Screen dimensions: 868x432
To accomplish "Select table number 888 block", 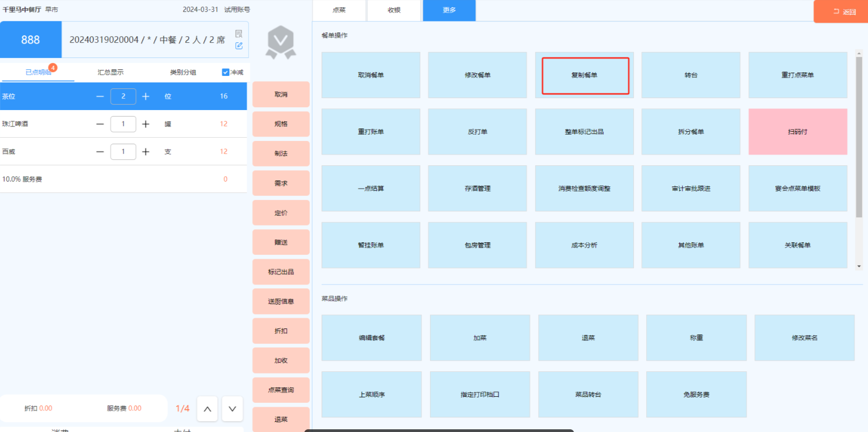I will (30, 40).
